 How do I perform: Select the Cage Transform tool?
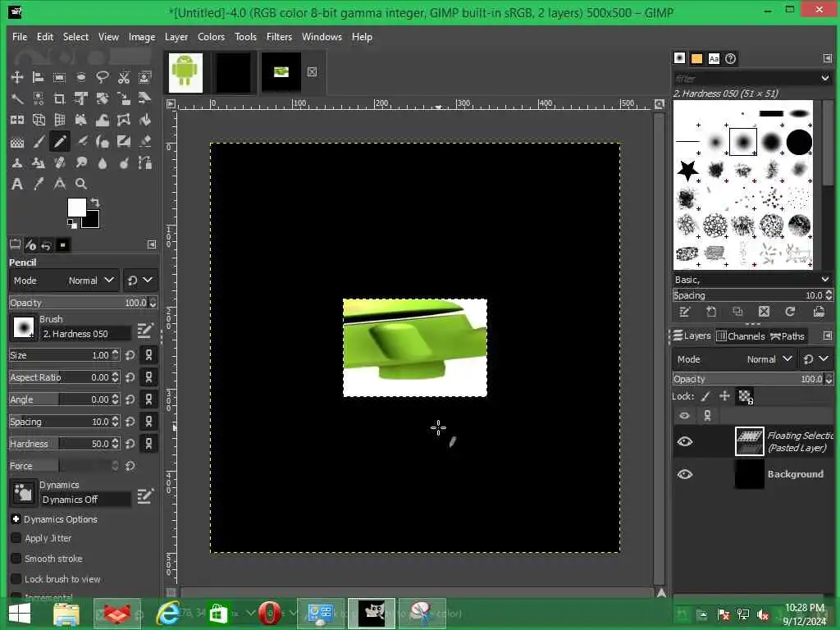coord(124,120)
